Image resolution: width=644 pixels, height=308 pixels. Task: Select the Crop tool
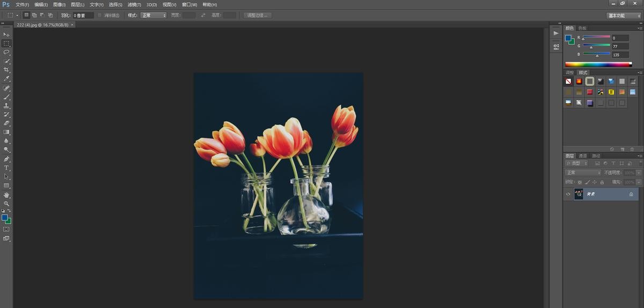6,70
